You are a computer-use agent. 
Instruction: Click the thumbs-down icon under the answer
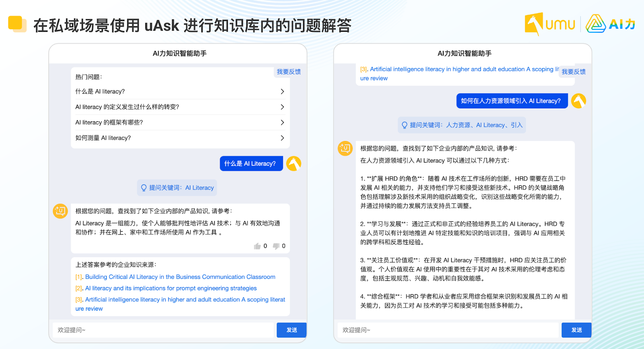coord(276,246)
